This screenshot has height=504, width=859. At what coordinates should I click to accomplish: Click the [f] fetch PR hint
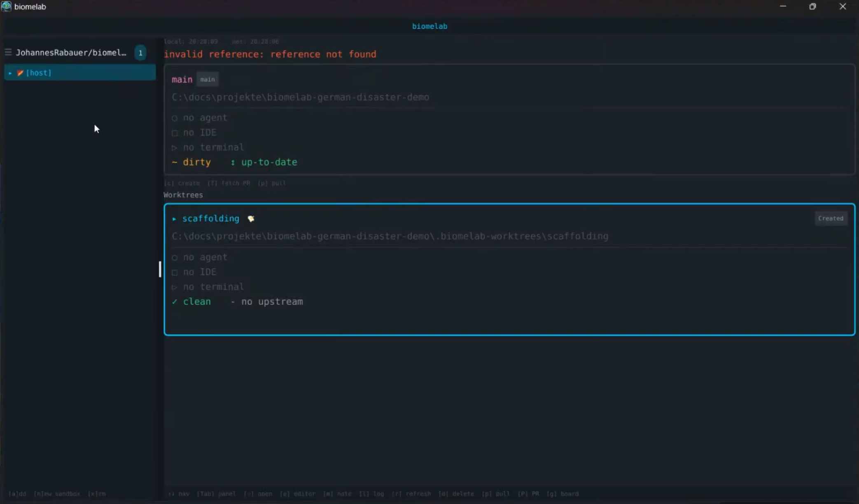[229, 183]
